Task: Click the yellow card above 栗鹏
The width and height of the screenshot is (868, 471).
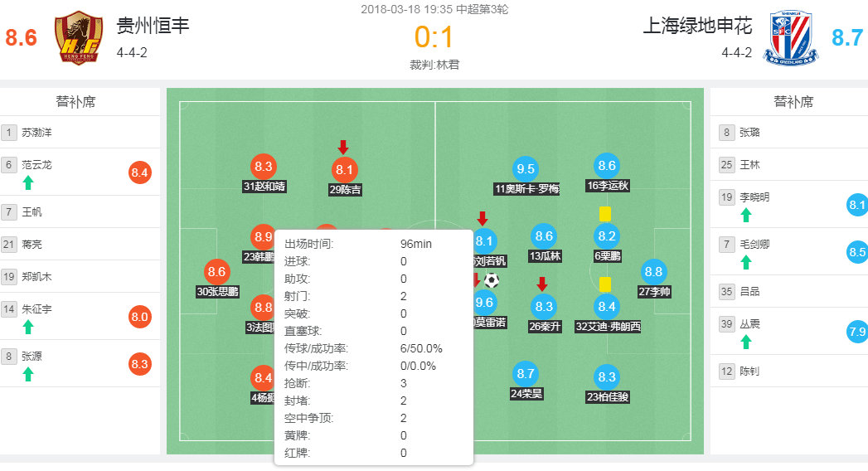Action: (605, 214)
